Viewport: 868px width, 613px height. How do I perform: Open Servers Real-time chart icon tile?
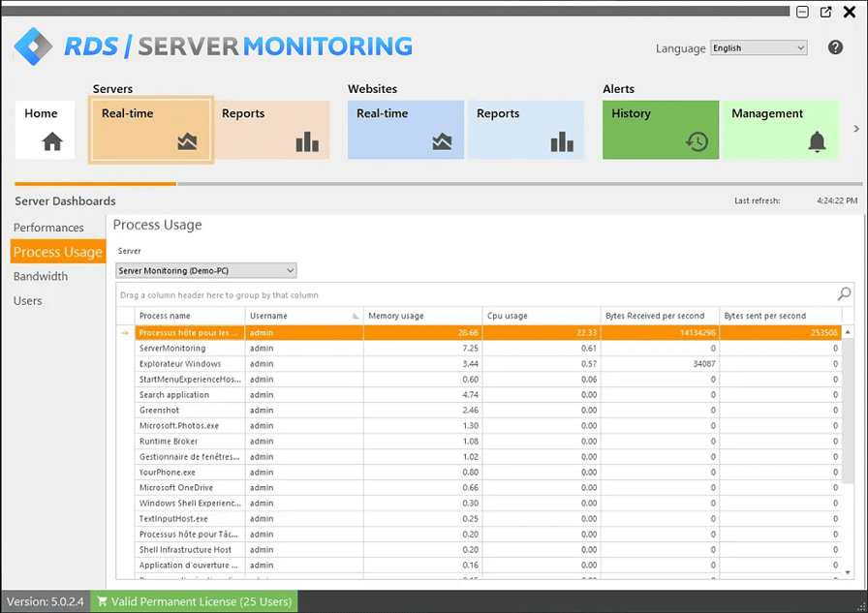[x=187, y=142]
